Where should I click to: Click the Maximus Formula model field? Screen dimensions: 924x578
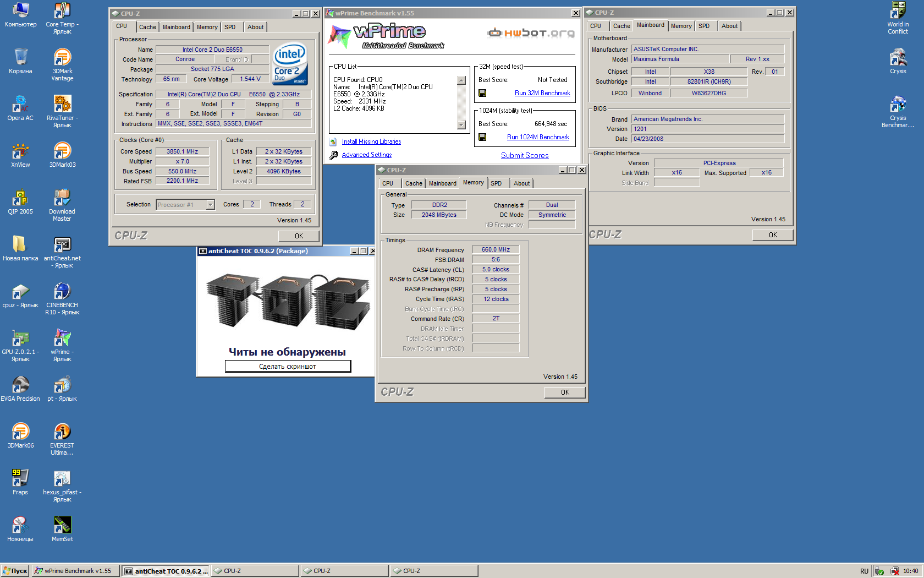pyautogui.click(x=681, y=59)
